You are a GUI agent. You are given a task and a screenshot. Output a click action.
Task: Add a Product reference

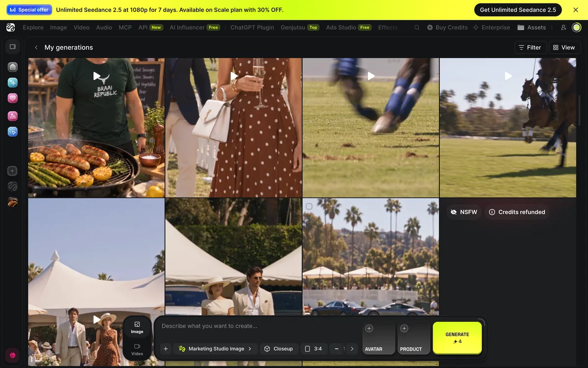click(414, 338)
